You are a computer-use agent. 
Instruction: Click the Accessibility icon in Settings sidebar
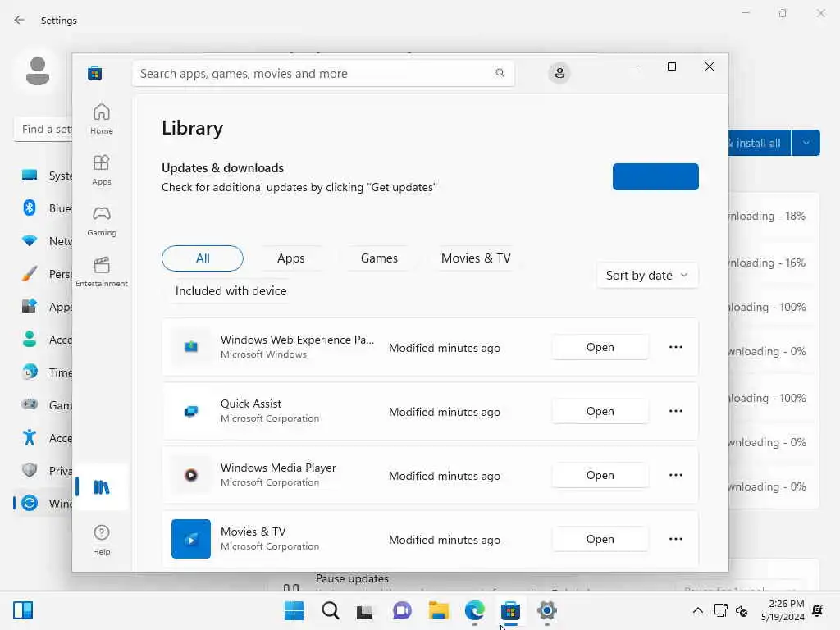(x=30, y=438)
